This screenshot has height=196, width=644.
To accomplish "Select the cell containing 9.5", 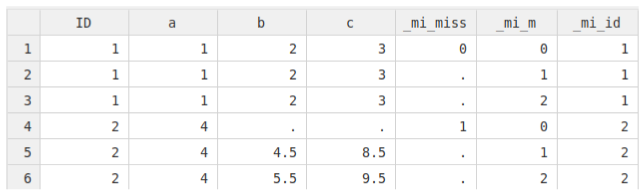I will pos(351,178).
